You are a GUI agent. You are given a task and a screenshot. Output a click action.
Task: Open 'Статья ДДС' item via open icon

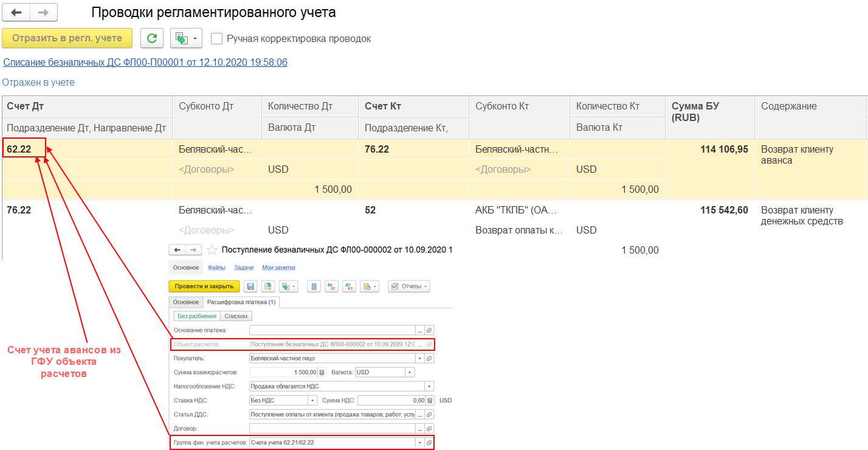[x=429, y=414]
